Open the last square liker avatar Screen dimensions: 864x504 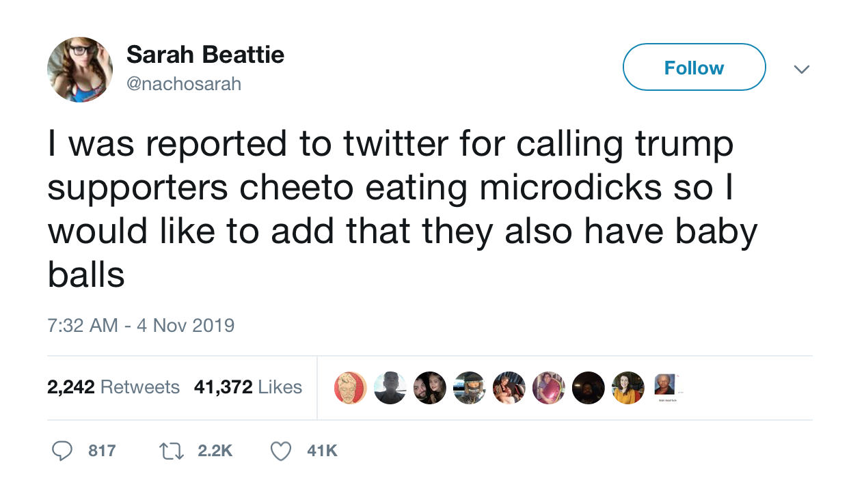coord(664,384)
